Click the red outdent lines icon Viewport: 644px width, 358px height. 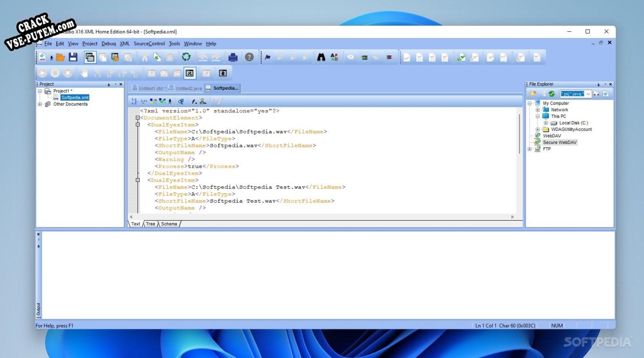(389, 57)
